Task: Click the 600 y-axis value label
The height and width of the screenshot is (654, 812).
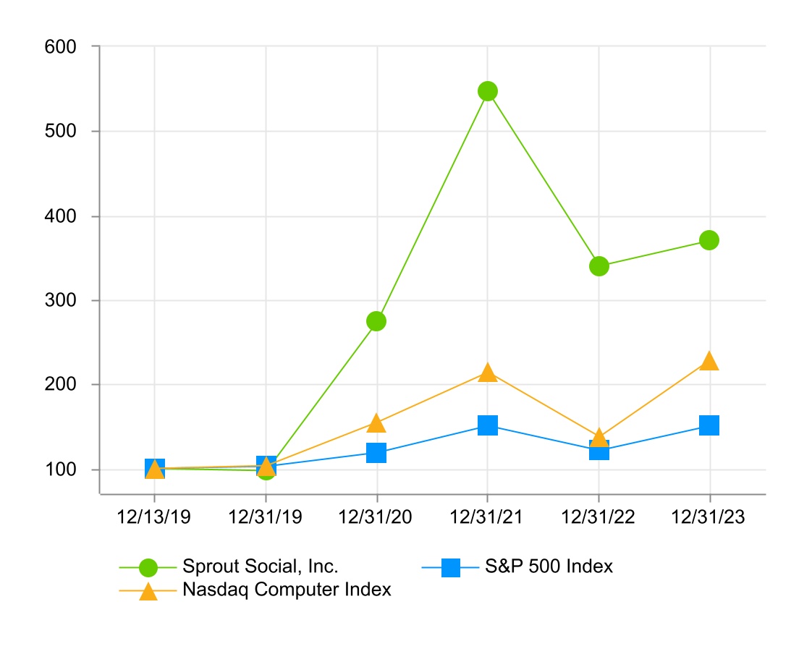Action: (x=61, y=47)
